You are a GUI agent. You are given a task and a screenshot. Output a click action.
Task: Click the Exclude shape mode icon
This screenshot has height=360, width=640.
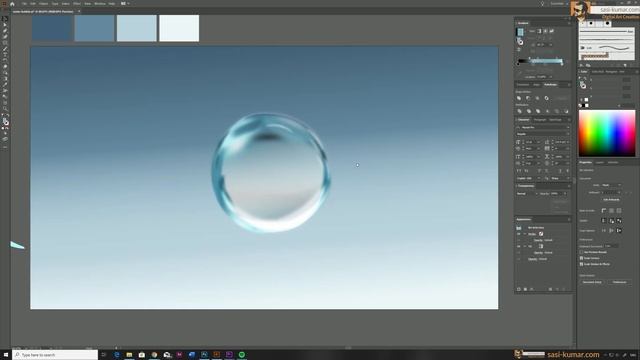tap(547, 98)
